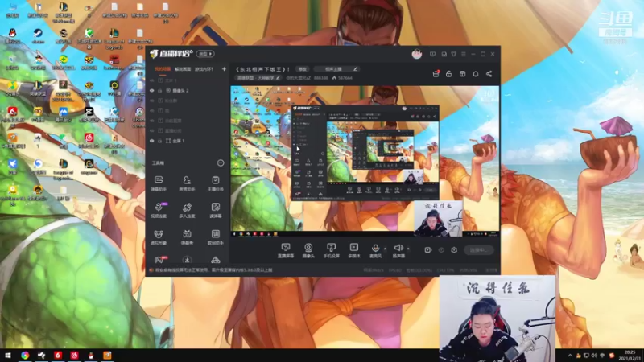Click the layout box icon beside the bell

(x=462, y=74)
